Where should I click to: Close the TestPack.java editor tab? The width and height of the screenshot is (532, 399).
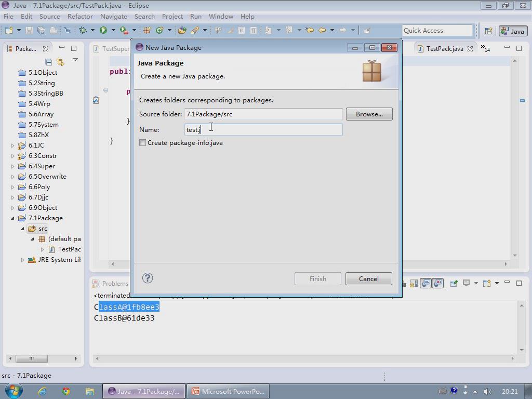coord(470,48)
